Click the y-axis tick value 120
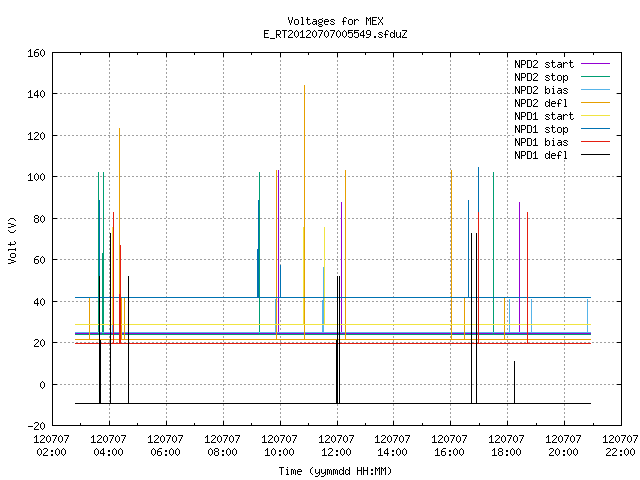Image resolution: width=640 pixels, height=480 pixels. coord(36,136)
